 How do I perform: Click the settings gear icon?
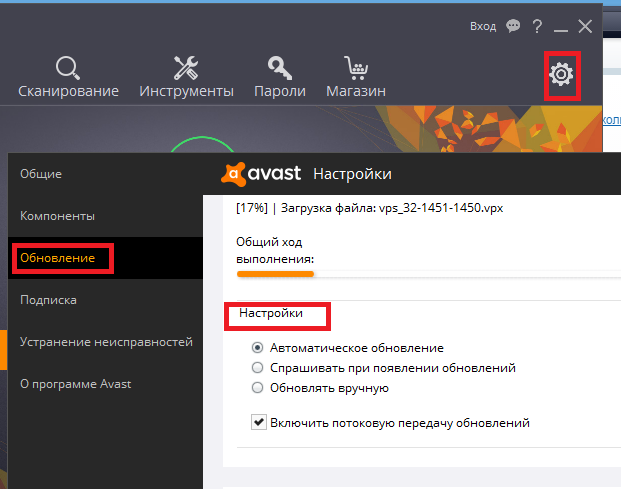point(563,73)
